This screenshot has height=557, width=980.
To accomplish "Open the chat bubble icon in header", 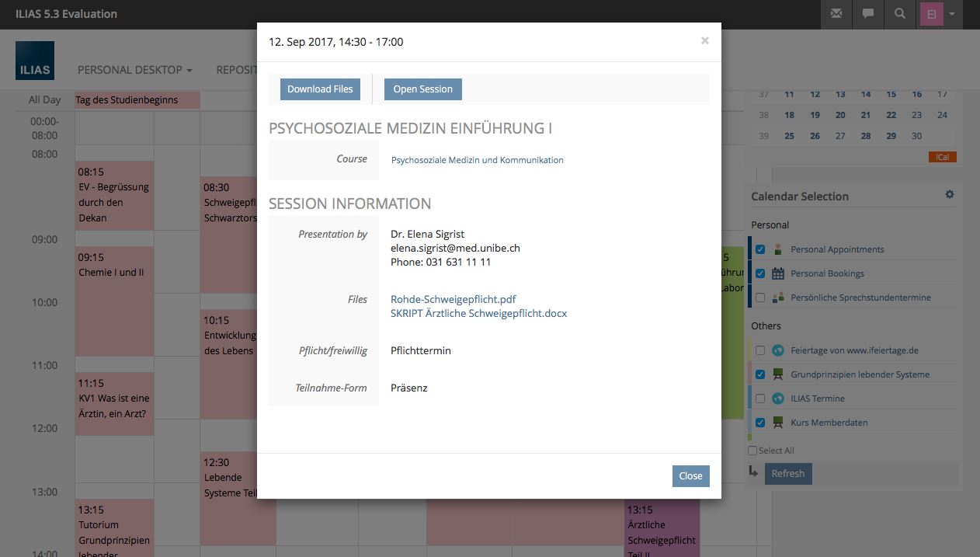I will point(868,13).
